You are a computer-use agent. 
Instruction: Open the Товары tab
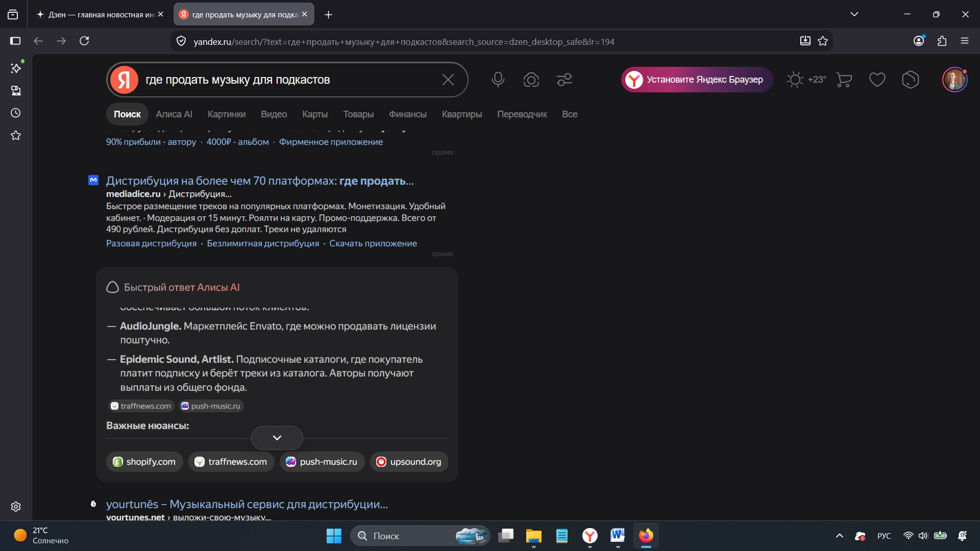(x=358, y=114)
